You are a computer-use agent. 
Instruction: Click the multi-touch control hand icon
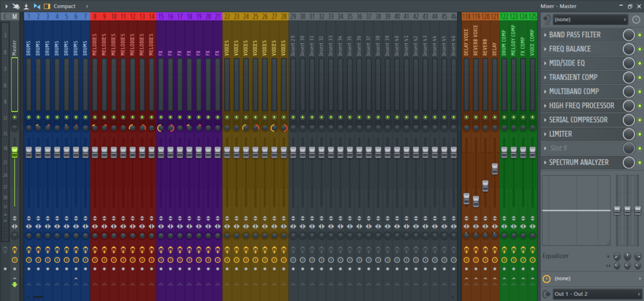15,6
